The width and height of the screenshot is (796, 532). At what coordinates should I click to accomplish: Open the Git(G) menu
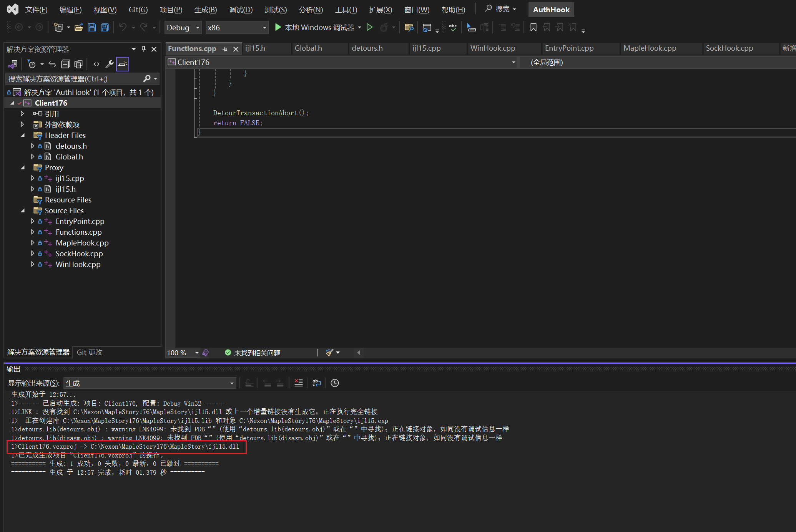[x=138, y=10]
